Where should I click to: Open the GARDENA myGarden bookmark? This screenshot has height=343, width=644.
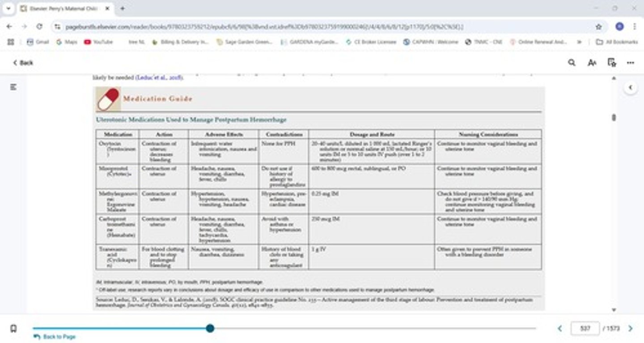pos(309,42)
